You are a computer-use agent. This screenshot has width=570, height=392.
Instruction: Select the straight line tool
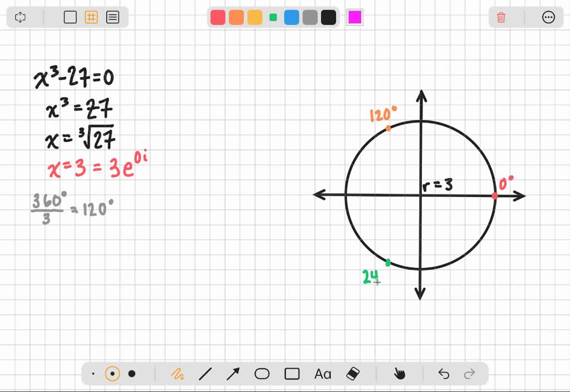coord(205,374)
